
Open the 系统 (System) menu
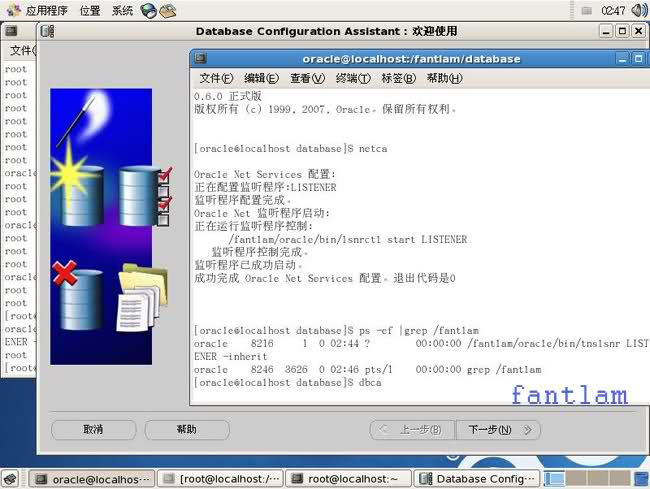coord(122,10)
